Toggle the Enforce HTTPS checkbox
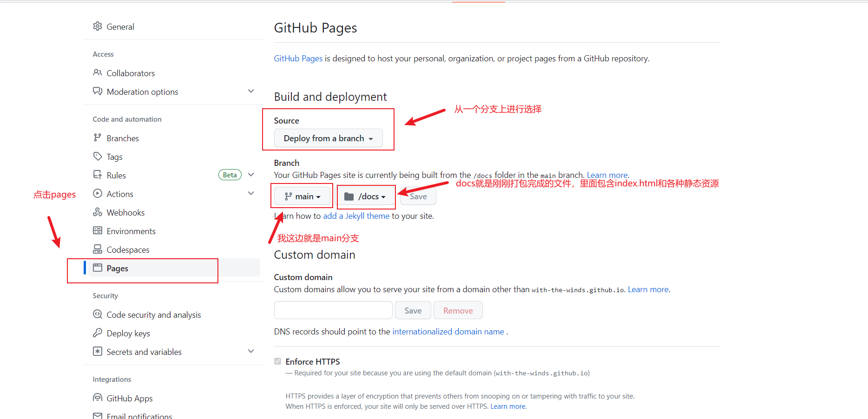The image size is (868, 419). coord(278,361)
